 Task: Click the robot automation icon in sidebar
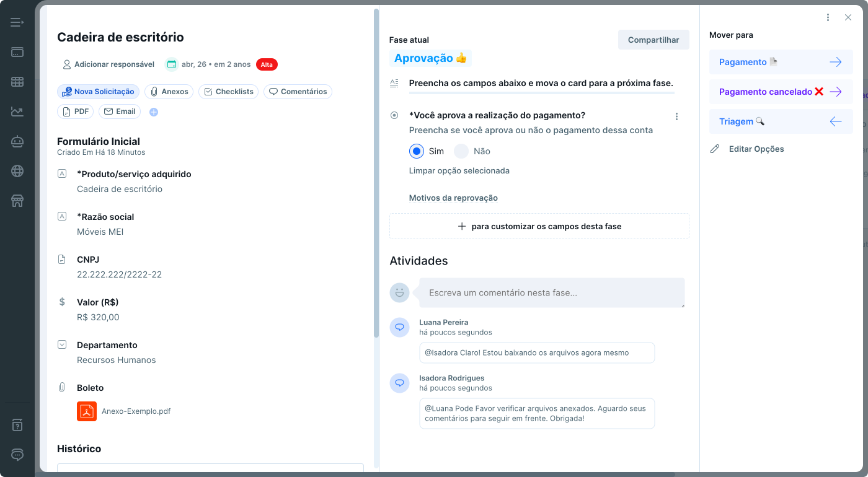(x=17, y=141)
